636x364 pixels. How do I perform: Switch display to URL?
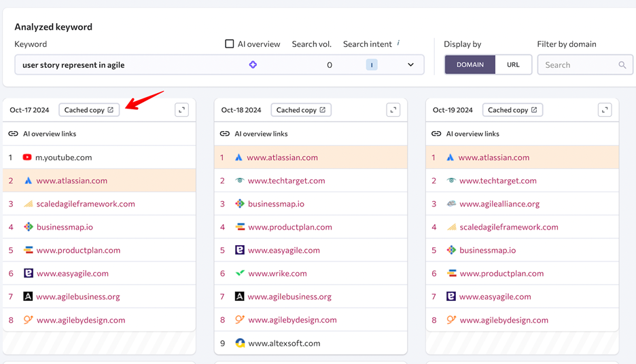tap(513, 65)
